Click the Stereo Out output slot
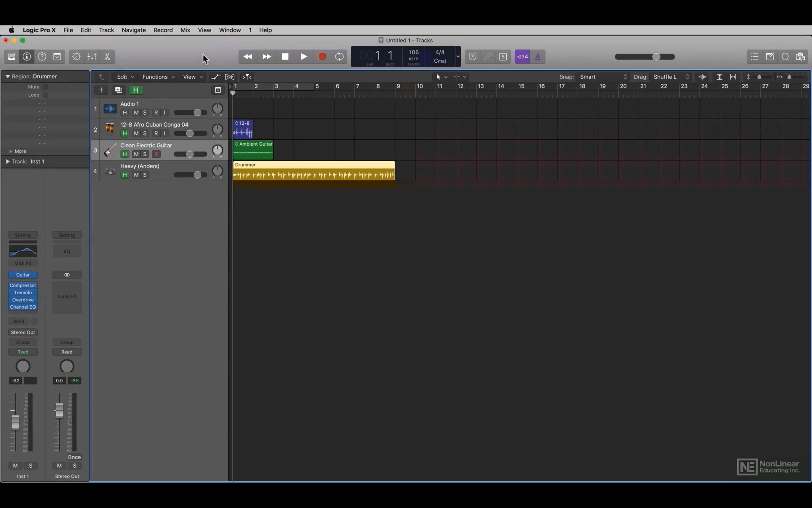Image resolution: width=812 pixels, height=508 pixels. click(23, 332)
